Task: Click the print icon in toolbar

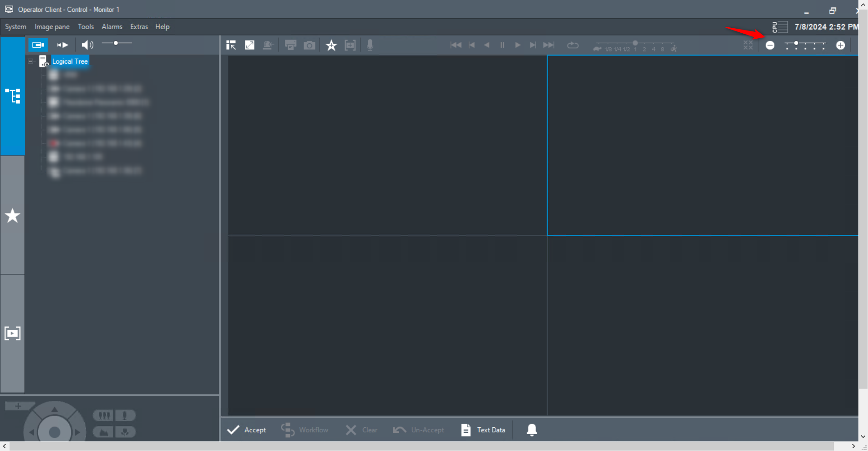Action: 290,45
